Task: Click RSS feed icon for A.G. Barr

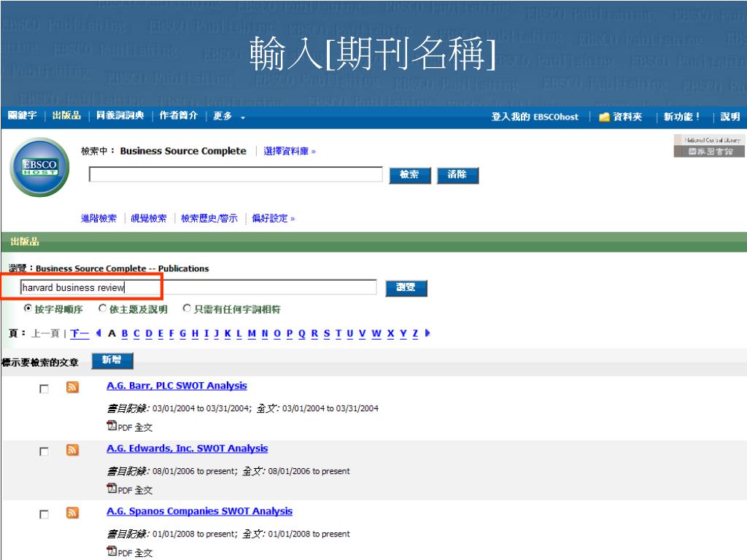Action: coord(72,387)
